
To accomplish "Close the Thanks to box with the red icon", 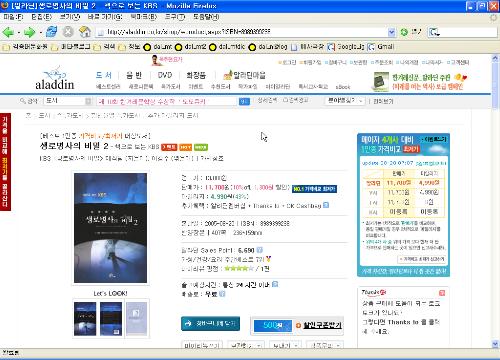I will point(442,293).
